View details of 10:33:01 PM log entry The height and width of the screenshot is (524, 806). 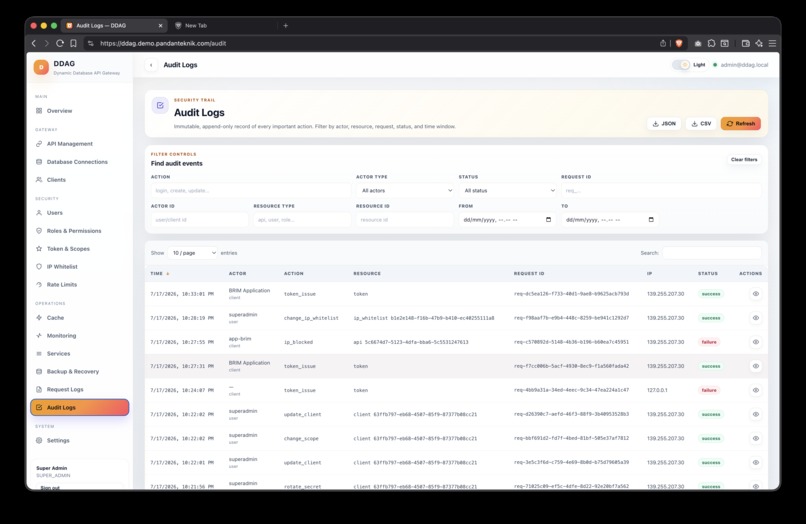756,294
